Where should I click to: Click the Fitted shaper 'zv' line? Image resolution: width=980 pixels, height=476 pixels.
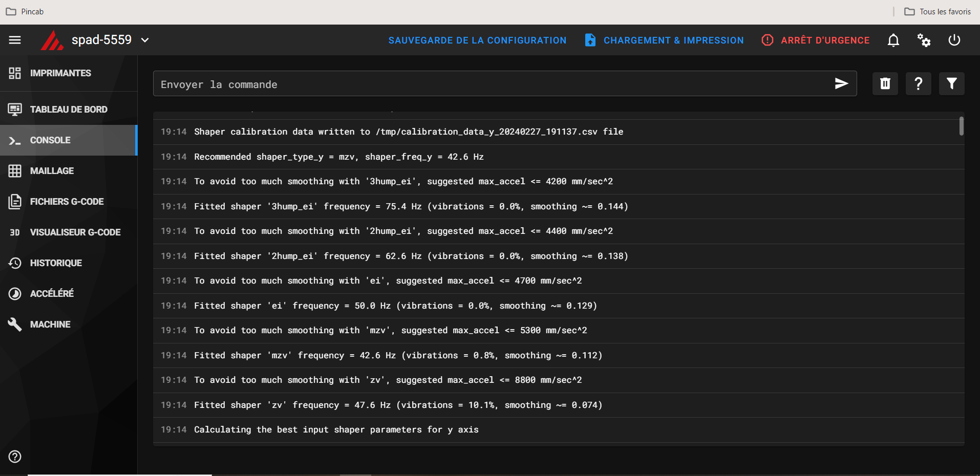pyautogui.click(x=559, y=405)
